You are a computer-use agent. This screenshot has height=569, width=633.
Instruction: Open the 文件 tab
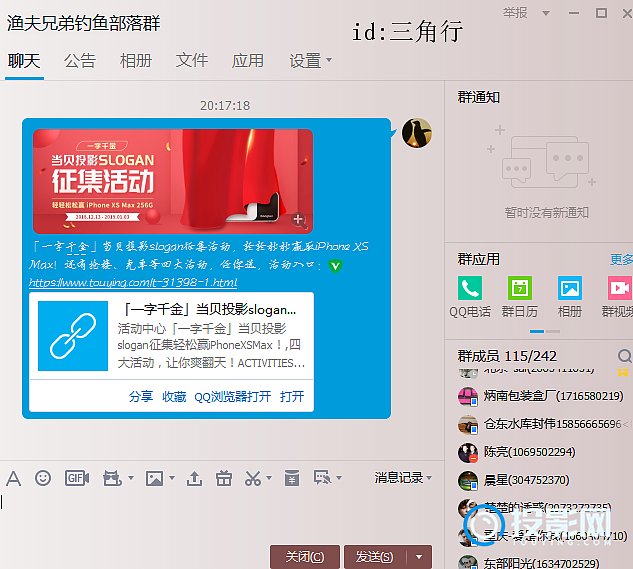pos(192,61)
